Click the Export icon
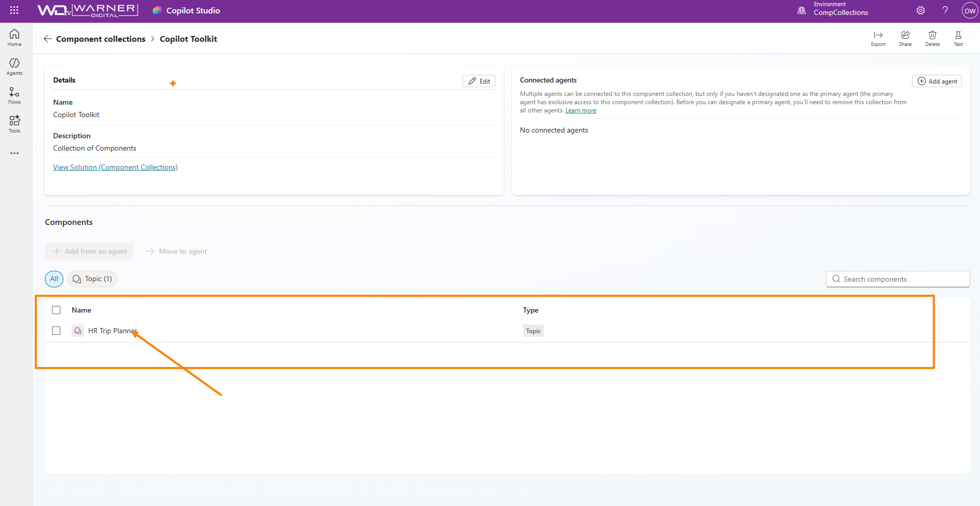Image resolution: width=980 pixels, height=506 pixels. tap(878, 38)
